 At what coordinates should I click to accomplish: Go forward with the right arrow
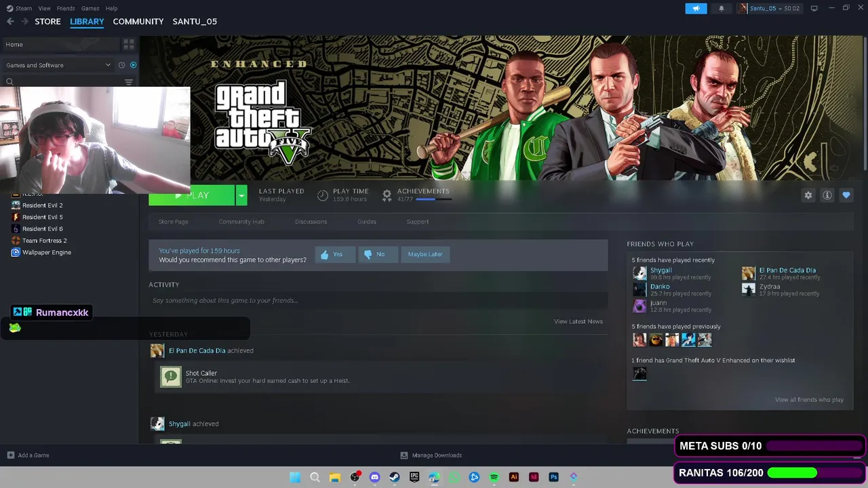[25, 22]
